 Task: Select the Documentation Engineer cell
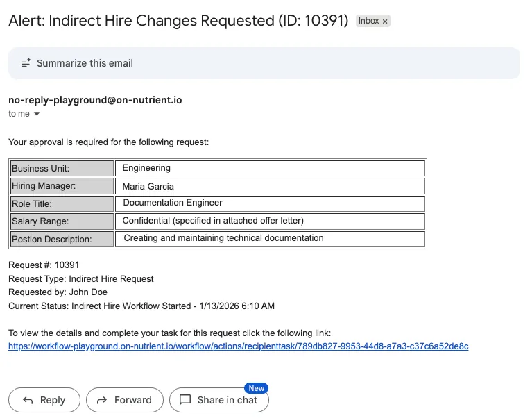click(270, 203)
